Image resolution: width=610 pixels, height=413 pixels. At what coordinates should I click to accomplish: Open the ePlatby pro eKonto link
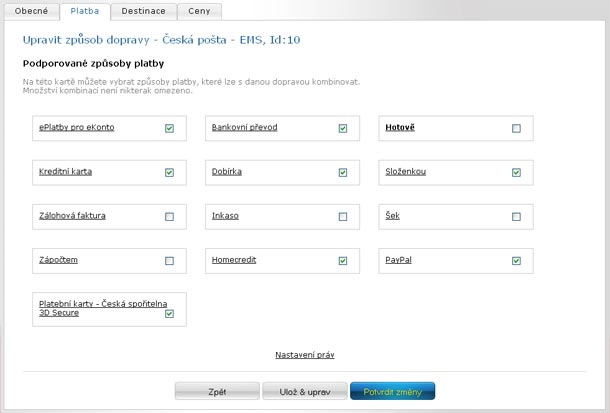[x=77, y=127]
